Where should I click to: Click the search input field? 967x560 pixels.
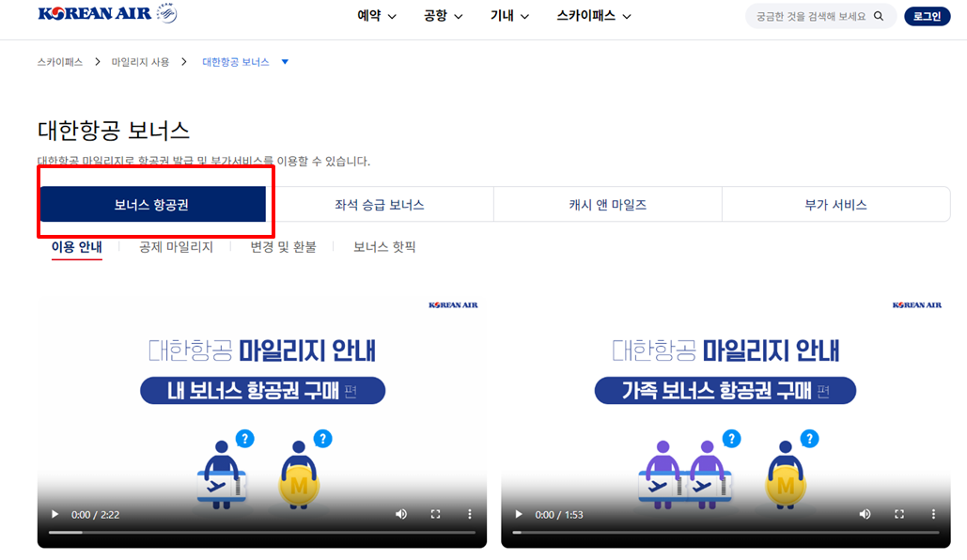[x=813, y=16]
